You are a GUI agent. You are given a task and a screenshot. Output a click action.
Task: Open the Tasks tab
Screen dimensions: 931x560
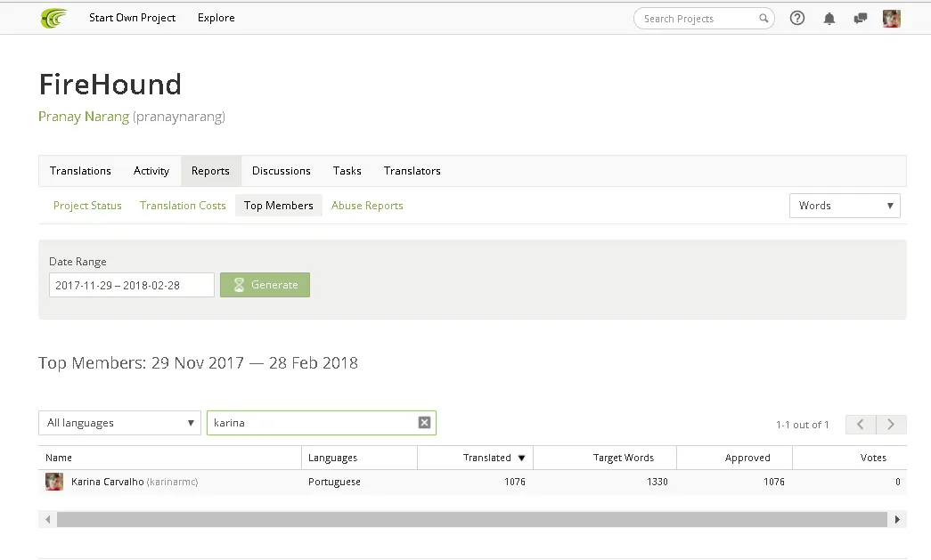pyautogui.click(x=347, y=171)
